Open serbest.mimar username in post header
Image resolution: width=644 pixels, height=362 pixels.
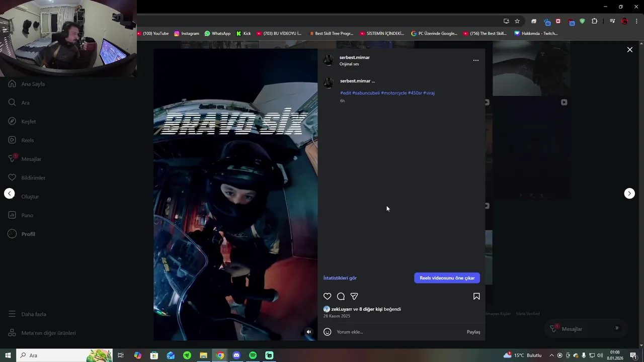(355, 57)
